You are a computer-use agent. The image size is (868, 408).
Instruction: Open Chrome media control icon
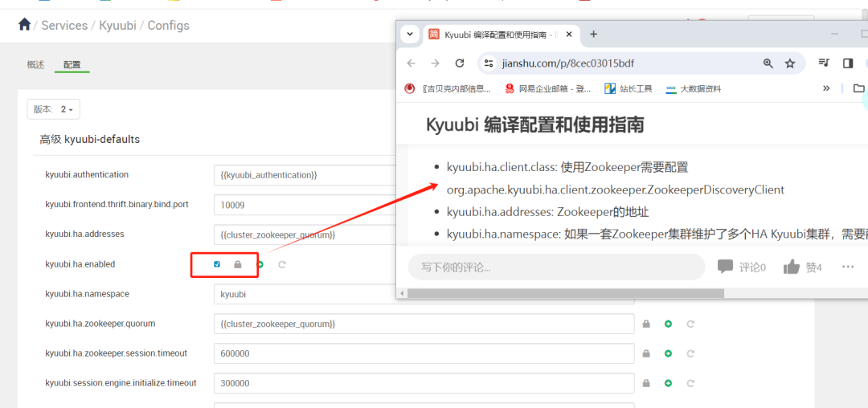[824, 63]
